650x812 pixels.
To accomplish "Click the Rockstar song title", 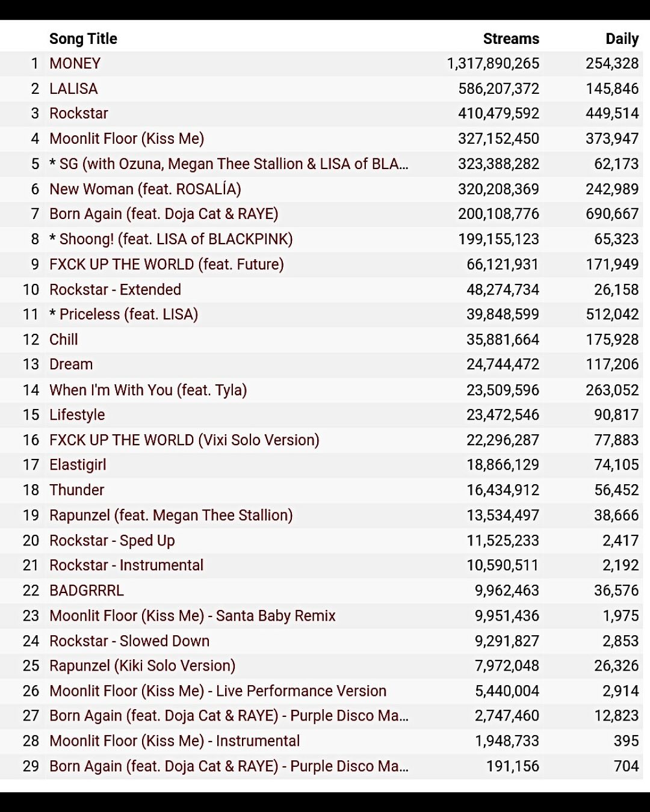I will pos(79,114).
